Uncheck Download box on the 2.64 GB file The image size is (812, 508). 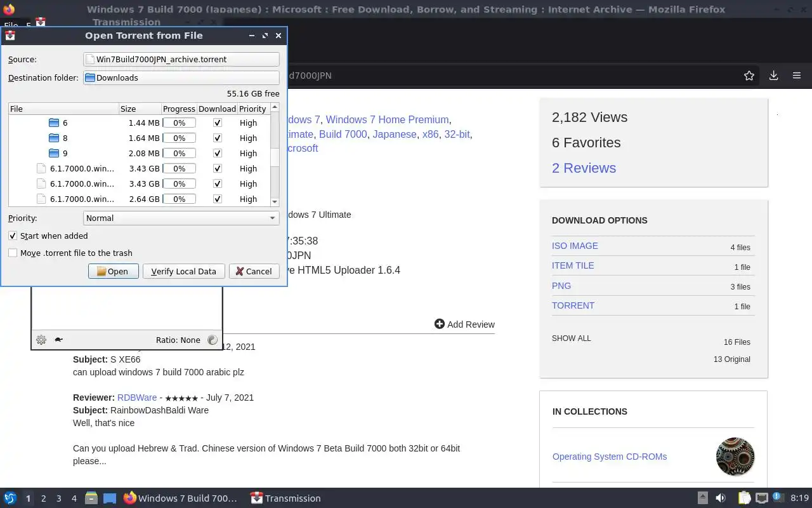(218, 199)
